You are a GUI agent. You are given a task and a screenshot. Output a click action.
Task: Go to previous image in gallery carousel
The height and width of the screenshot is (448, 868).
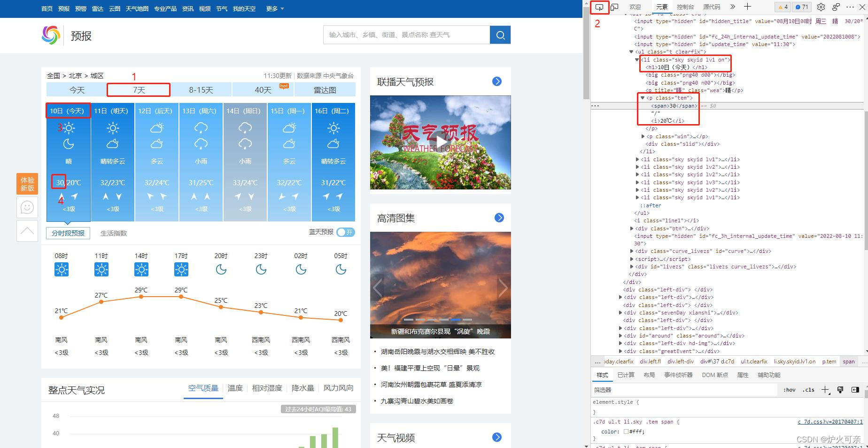click(377, 287)
